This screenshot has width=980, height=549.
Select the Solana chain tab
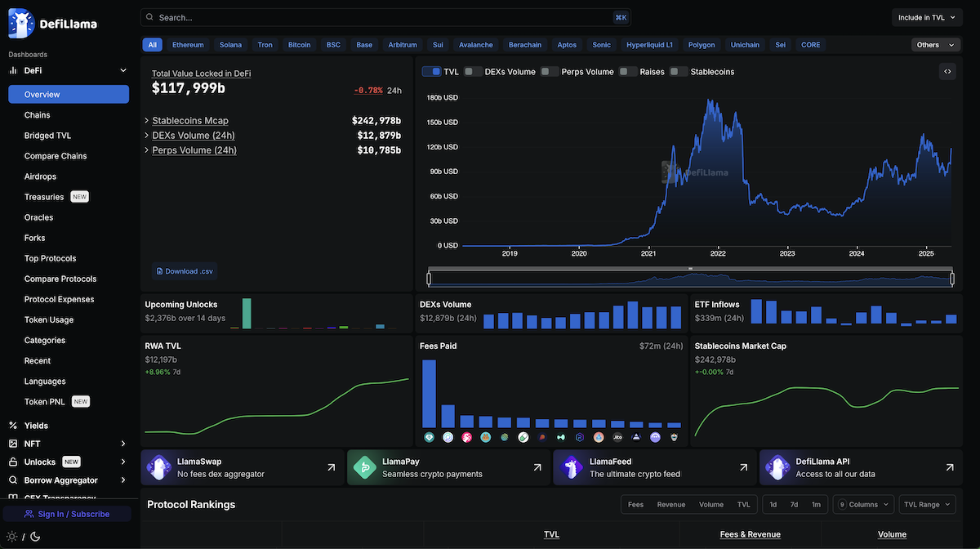point(230,45)
